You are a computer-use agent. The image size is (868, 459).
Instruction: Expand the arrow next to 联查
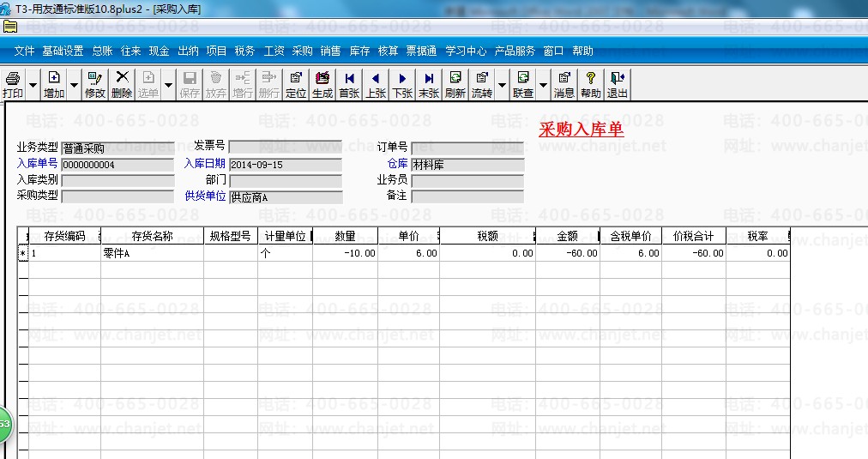pyautogui.click(x=543, y=85)
